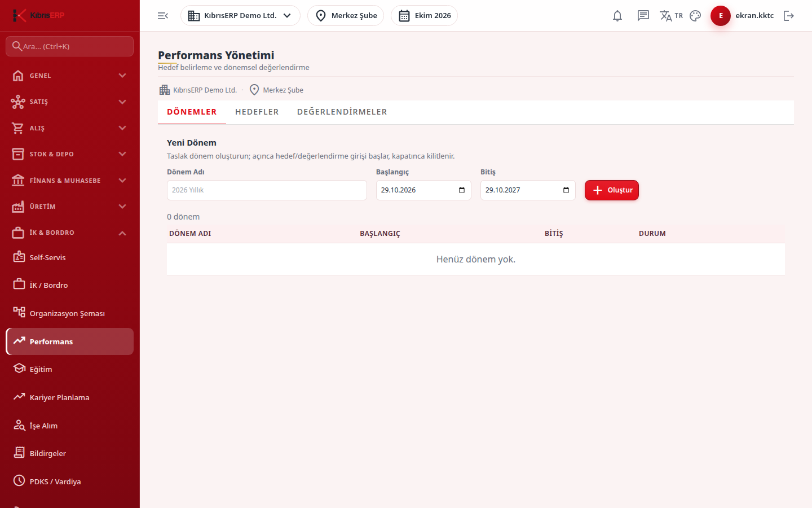
Task: Open Organizasyon Şeması page
Action: point(70,313)
